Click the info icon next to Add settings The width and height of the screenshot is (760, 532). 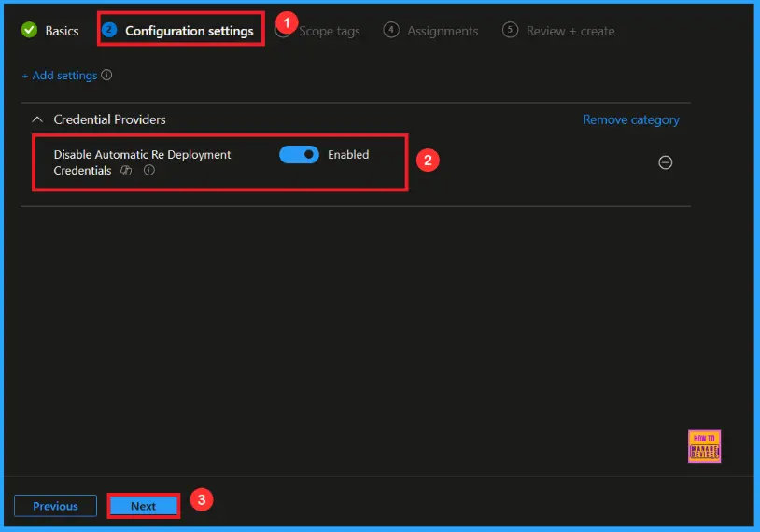(106, 76)
